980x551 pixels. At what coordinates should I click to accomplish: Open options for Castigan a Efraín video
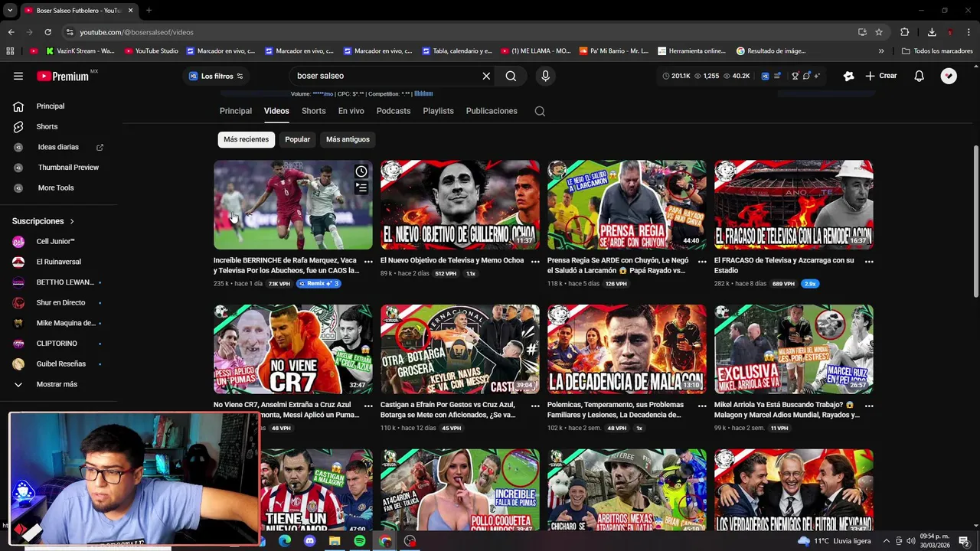[535, 406]
